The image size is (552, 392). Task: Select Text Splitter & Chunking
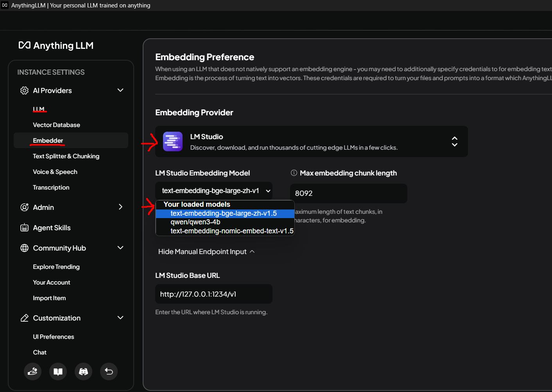pos(66,156)
